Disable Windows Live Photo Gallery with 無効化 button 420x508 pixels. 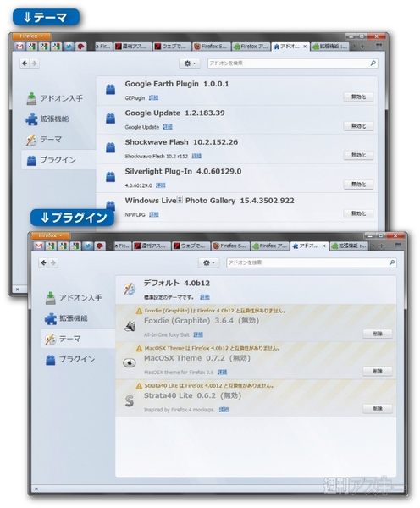(x=358, y=213)
